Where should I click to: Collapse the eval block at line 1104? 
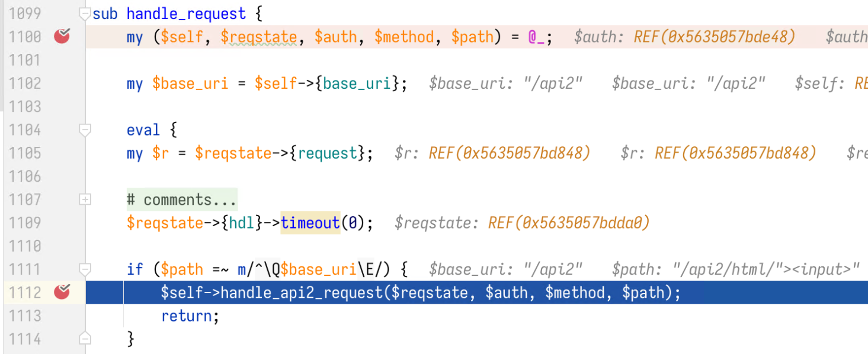click(85, 130)
